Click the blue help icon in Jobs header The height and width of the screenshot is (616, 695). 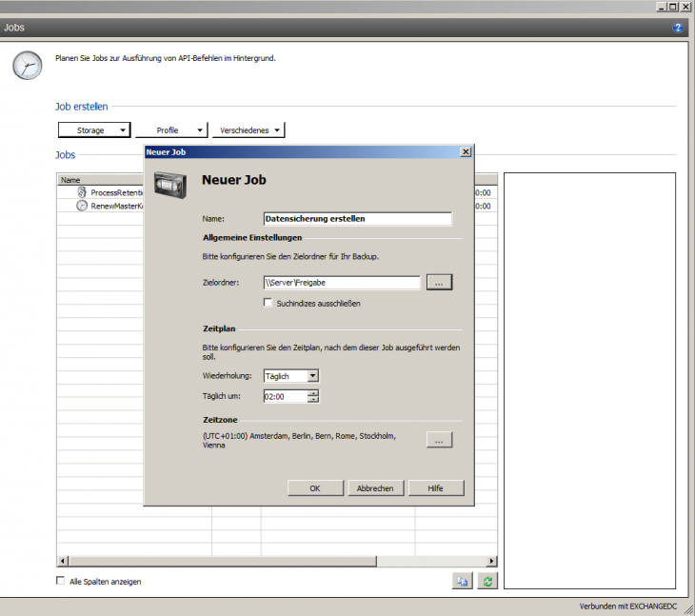coord(678,28)
